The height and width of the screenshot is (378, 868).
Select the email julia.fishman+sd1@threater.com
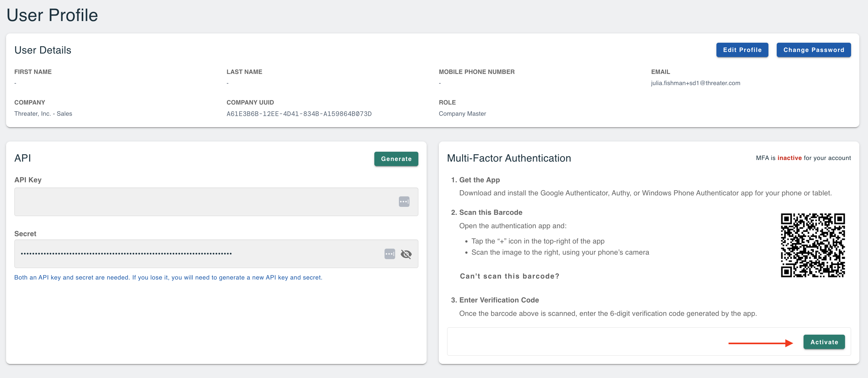coord(695,83)
